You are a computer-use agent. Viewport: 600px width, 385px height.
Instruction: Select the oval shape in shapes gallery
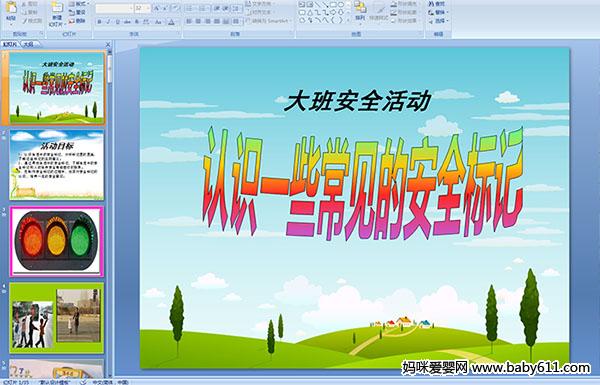[342, 5]
